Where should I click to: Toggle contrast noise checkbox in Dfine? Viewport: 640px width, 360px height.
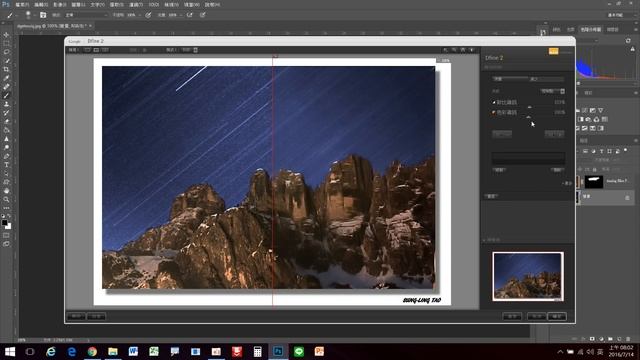[x=494, y=102]
